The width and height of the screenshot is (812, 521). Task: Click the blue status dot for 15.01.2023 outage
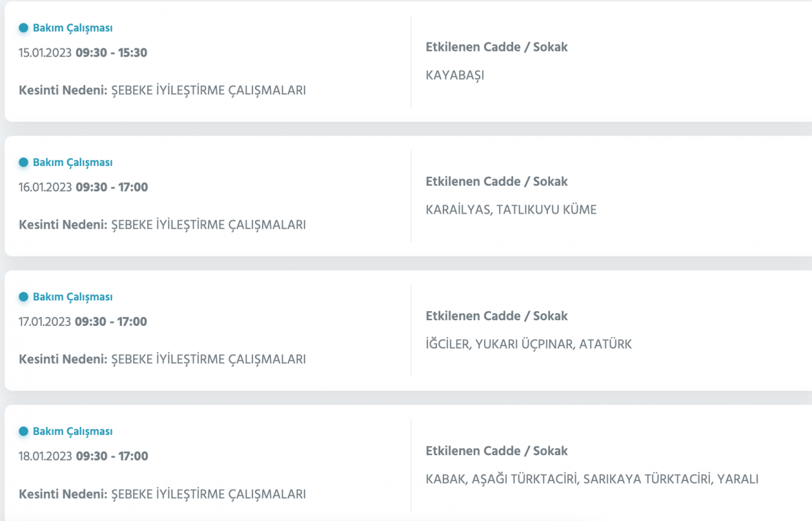click(x=23, y=28)
